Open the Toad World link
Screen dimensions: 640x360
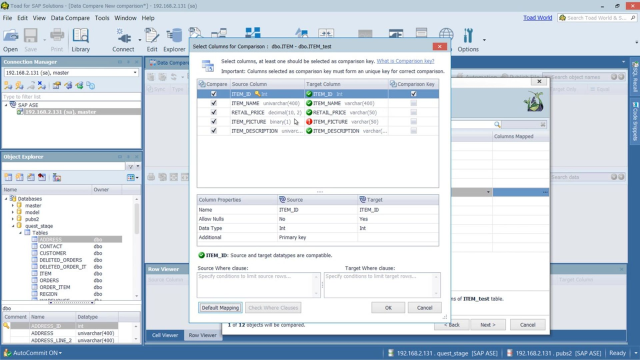pyautogui.click(x=538, y=18)
